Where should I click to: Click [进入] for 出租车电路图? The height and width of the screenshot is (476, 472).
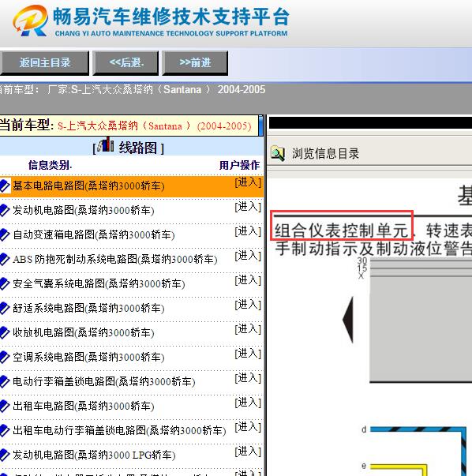[x=248, y=403]
